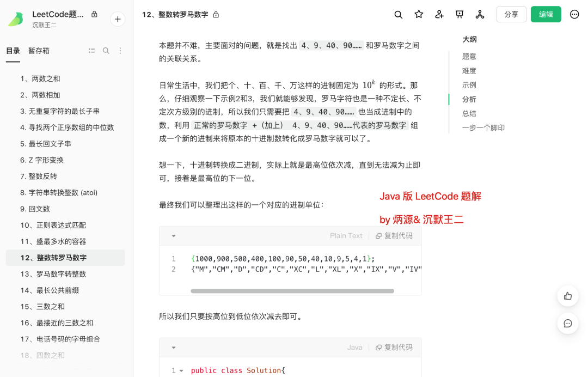Open 7. 整数反转
This screenshot has width=588, height=377.
click(65, 177)
